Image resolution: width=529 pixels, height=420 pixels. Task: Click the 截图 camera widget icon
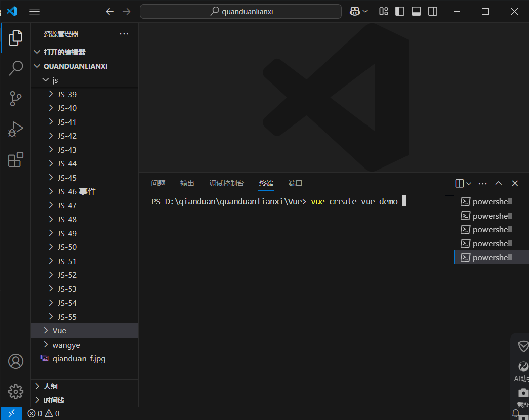pos(523,393)
